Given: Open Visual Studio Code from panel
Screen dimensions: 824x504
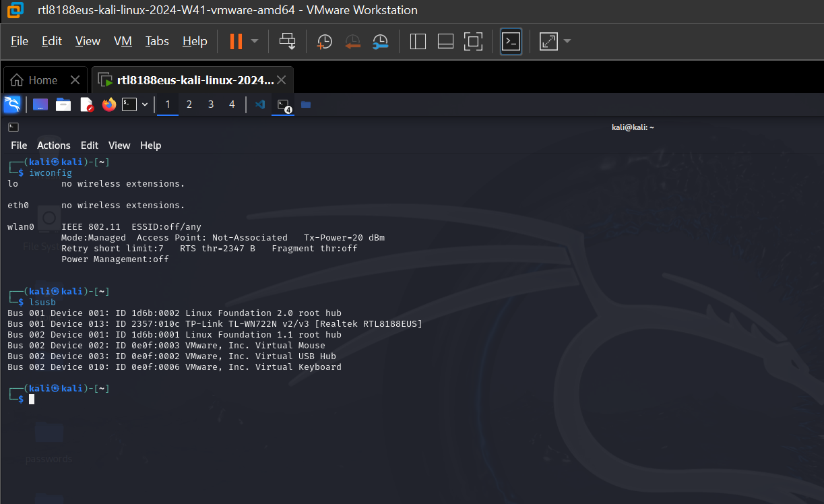Looking at the screenshot, I should pos(260,104).
